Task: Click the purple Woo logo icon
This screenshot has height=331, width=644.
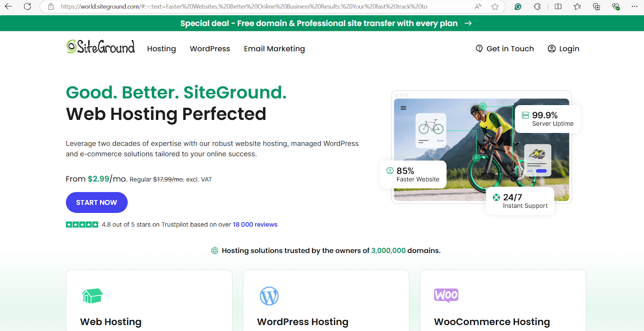Action: tap(446, 296)
